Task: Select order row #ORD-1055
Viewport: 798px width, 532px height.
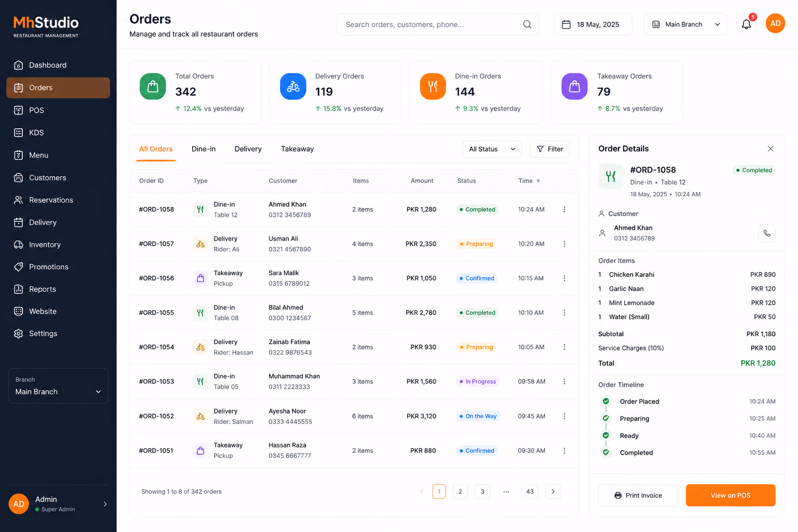Action: 354,313
